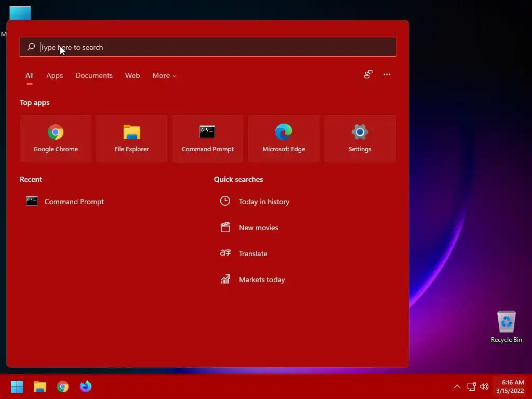
Task: Click the translate glyph icon
Action: [225, 253]
